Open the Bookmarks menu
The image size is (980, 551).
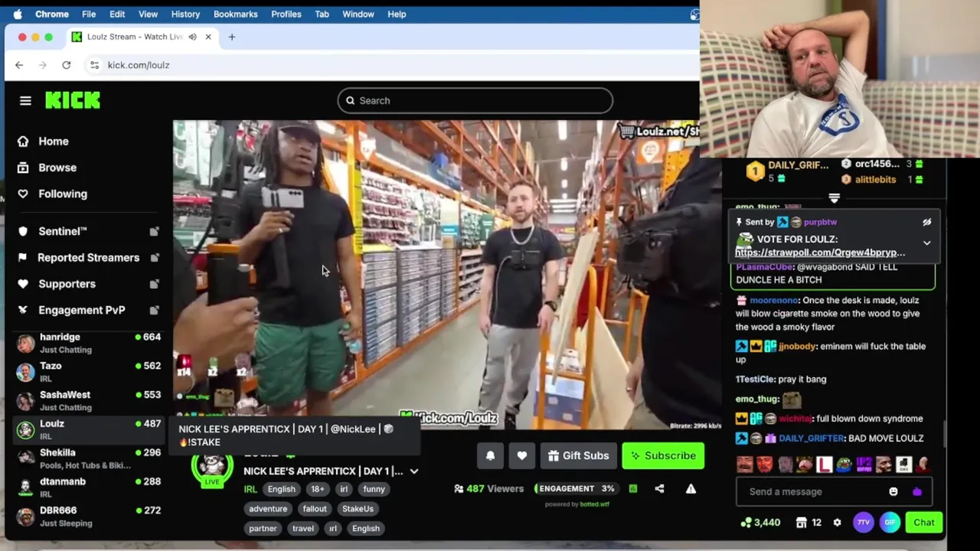pyautogui.click(x=236, y=14)
